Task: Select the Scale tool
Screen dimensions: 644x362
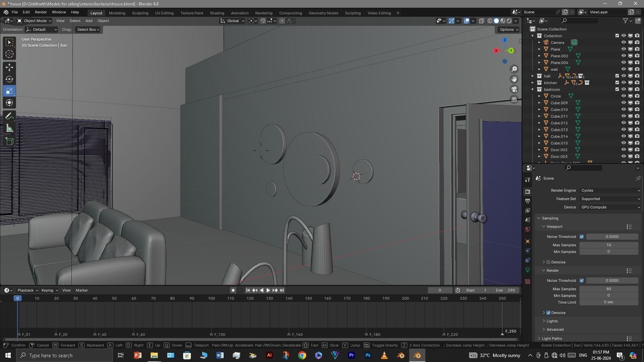Action: pyautogui.click(x=9, y=91)
